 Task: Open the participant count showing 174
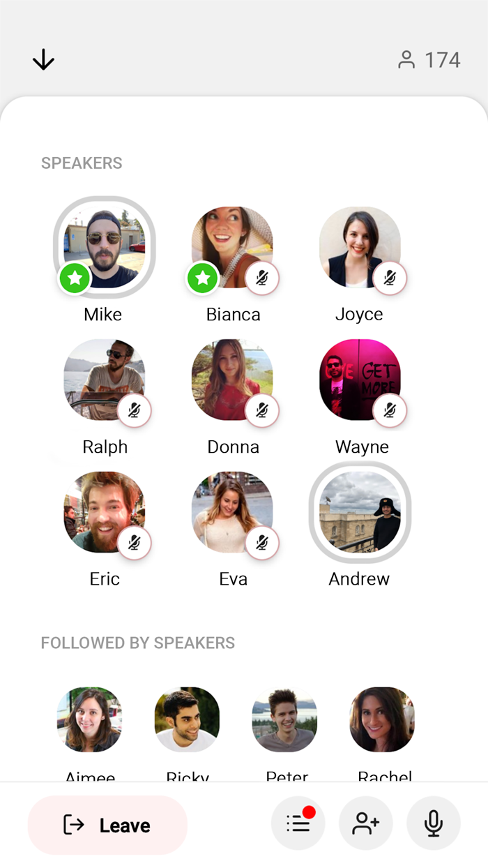click(x=429, y=60)
